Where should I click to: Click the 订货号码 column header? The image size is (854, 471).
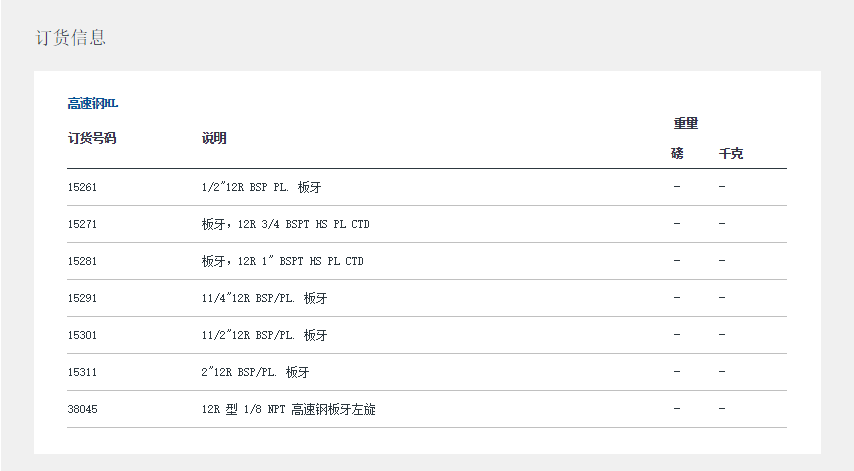click(92, 138)
